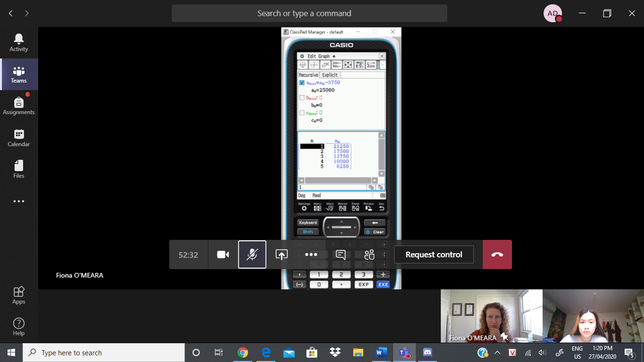This screenshot has width=644, height=362.
Task: Check the c(n+1) sequence checkbox
Action: coord(302,113)
